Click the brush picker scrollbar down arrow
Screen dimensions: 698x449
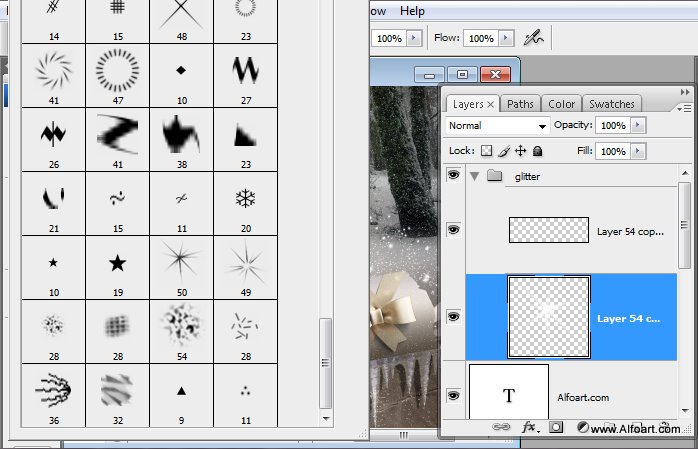click(x=326, y=419)
